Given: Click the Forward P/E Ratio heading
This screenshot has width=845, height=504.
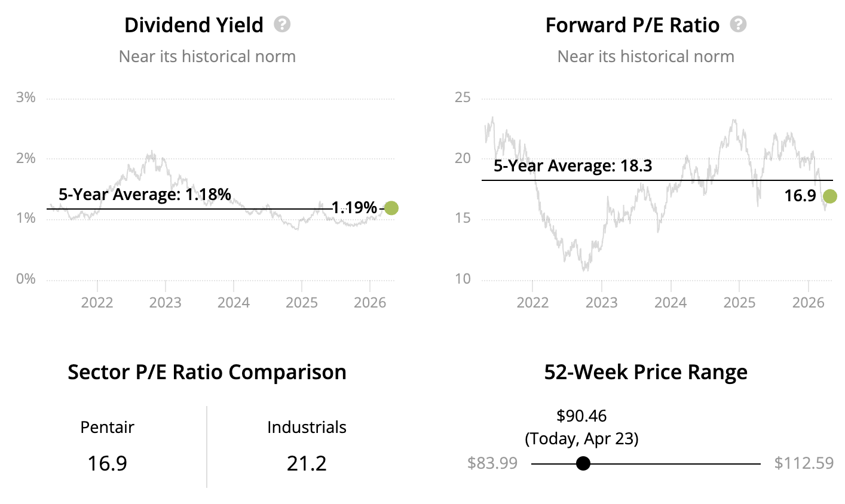Looking at the screenshot, I should 632,25.
